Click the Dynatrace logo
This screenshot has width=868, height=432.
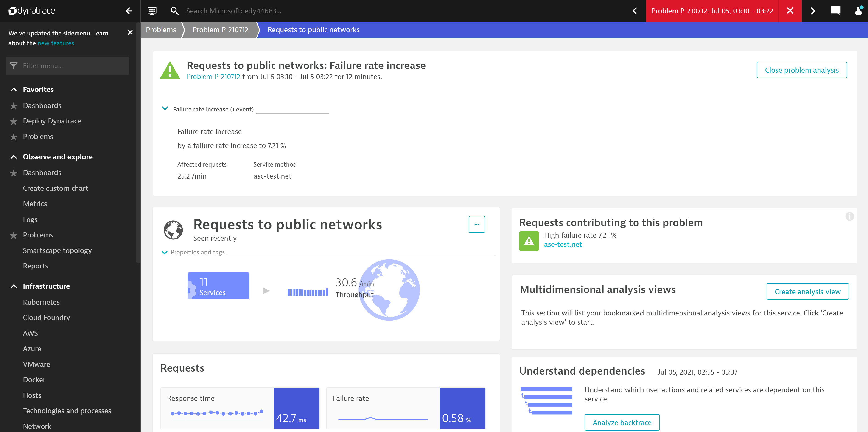click(32, 11)
